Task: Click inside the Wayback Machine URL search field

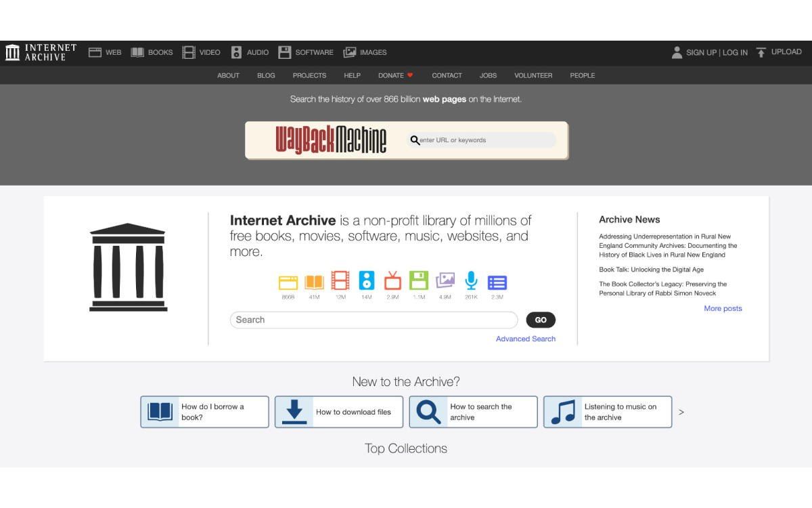Action: (x=480, y=140)
